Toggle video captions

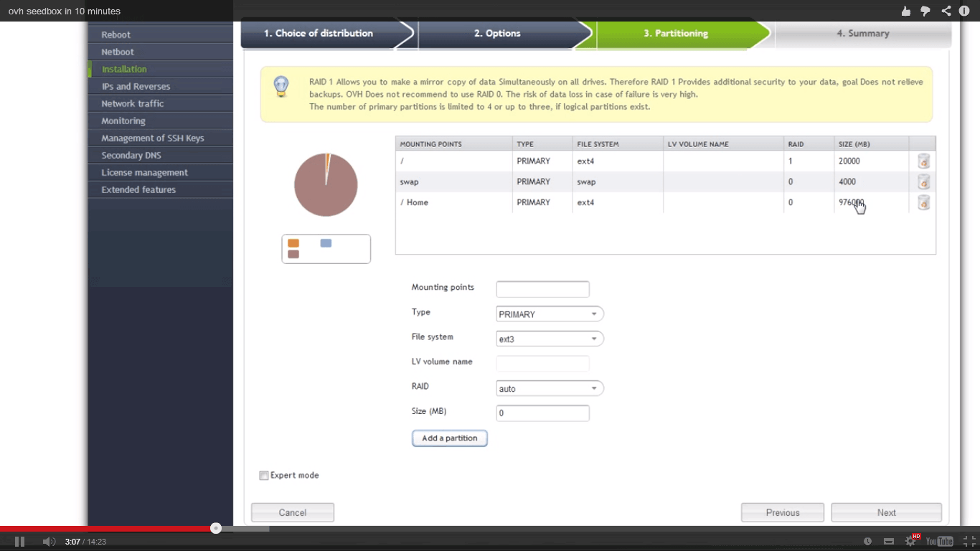pos(889,542)
